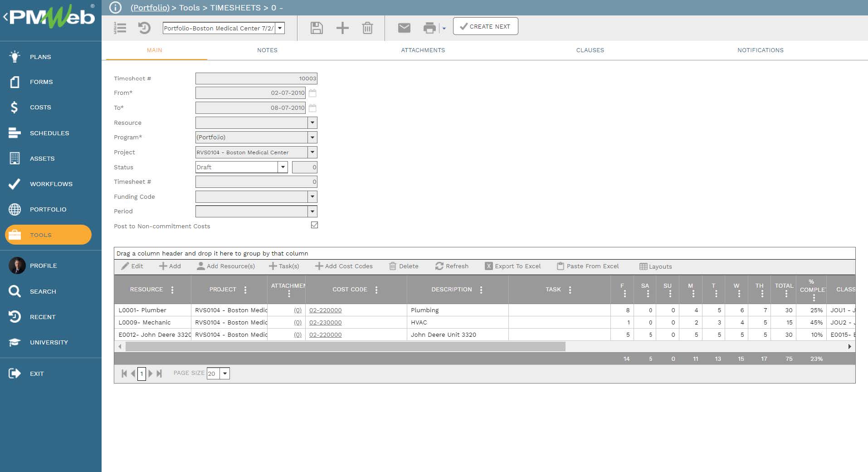Click Add Cost Codes button
The width and height of the screenshot is (868, 472).
point(344,266)
